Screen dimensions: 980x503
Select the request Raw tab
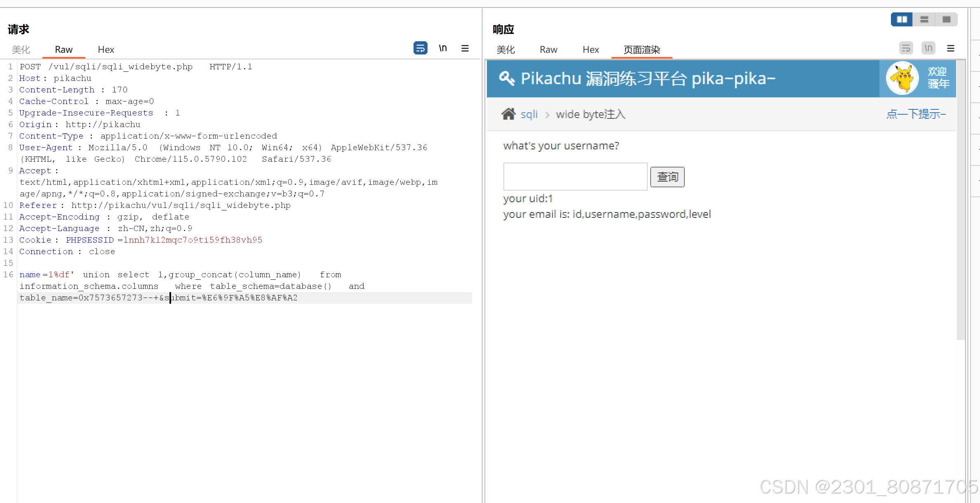63,50
